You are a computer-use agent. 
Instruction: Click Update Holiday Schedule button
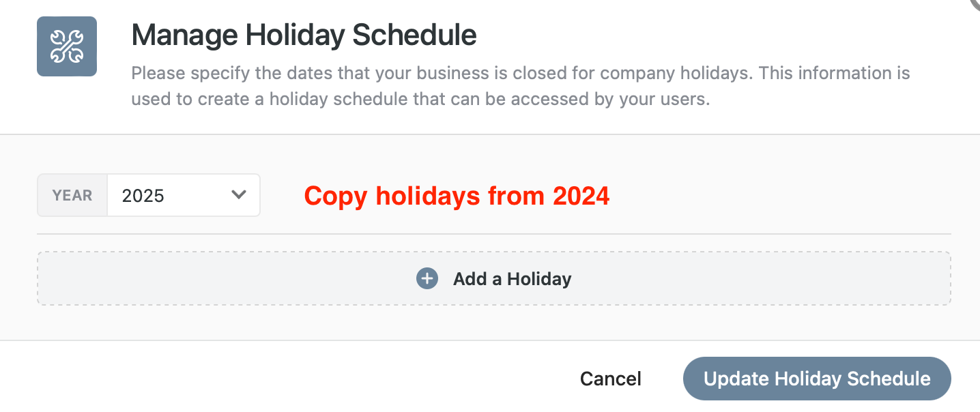pos(816,379)
